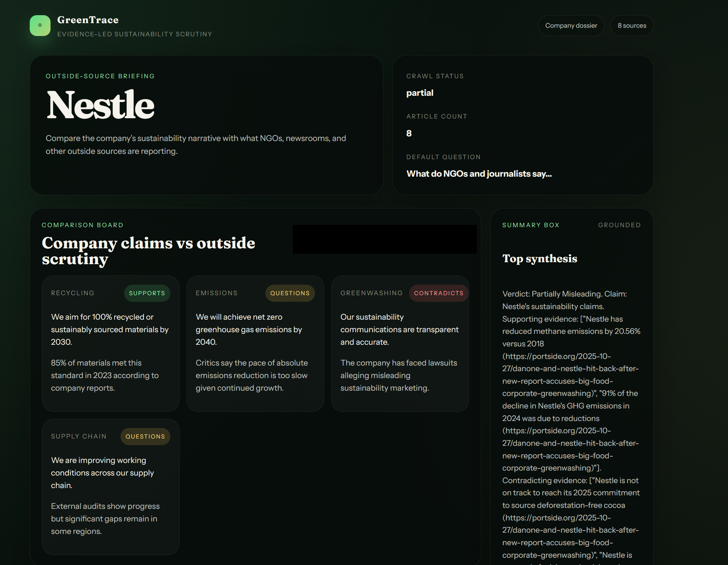This screenshot has height=565, width=728.
Task: Click the Nestle company heading
Action: tap(100, 105)
